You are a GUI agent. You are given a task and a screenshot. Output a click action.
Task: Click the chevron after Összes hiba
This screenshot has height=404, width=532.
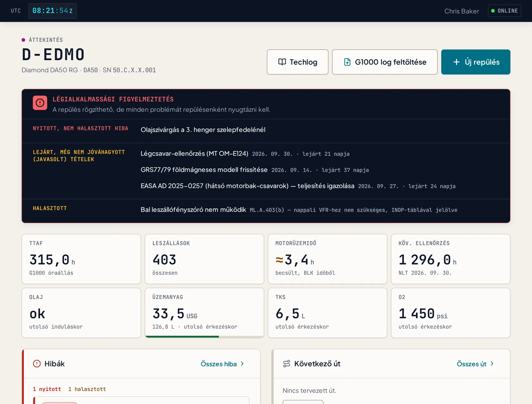click(242, 364)
